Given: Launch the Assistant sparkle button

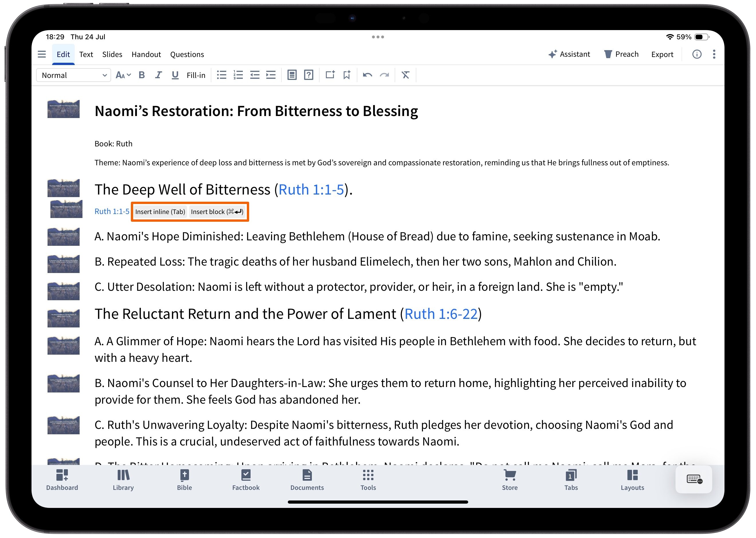Looking at the screenshot, I should click(x=569, y=54).
